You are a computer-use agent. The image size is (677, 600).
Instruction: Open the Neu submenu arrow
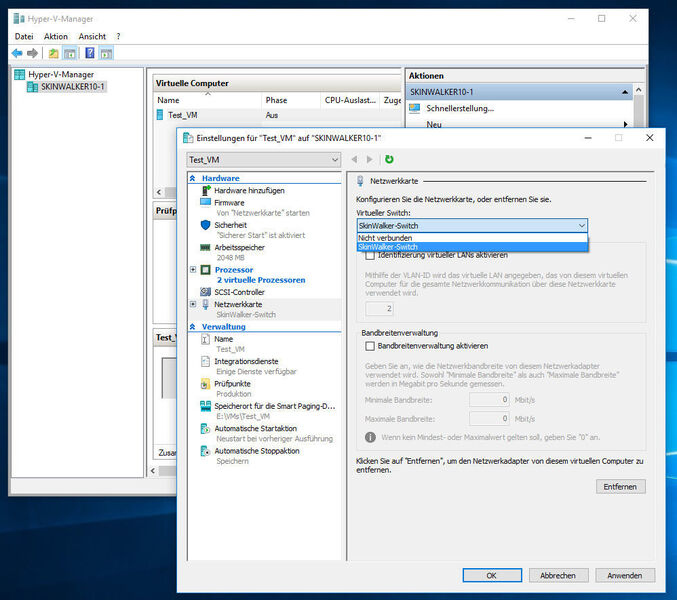click(x=625, y=124)
